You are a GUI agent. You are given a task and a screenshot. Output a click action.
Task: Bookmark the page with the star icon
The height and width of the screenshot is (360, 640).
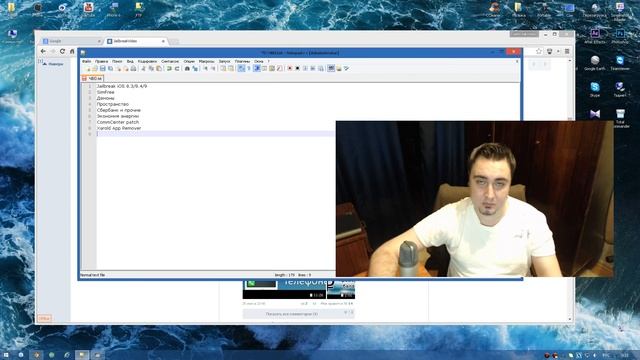tap(539, 51)
